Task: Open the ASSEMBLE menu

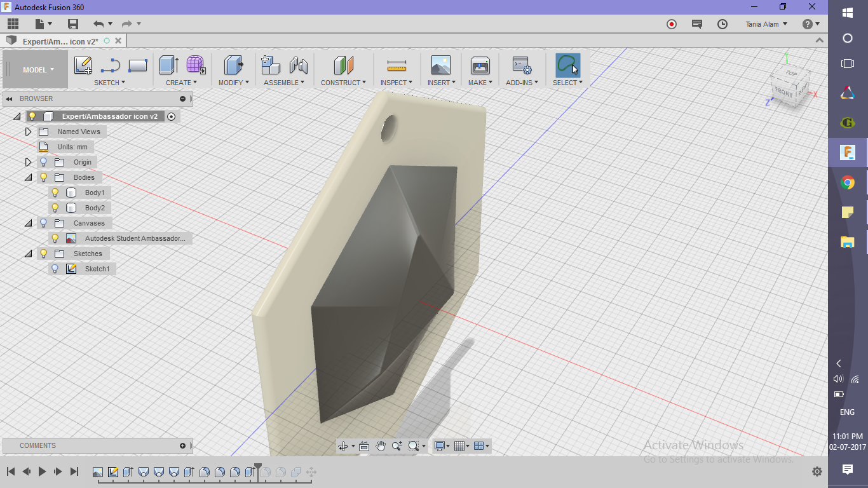Action: coord(284,83)
